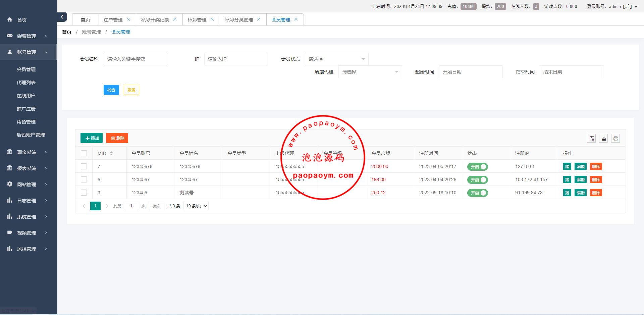The height and width of the screenshot is (315, 644).
Task: Expand the 现金系统 sidebar menu
Action: coord(27,152)
